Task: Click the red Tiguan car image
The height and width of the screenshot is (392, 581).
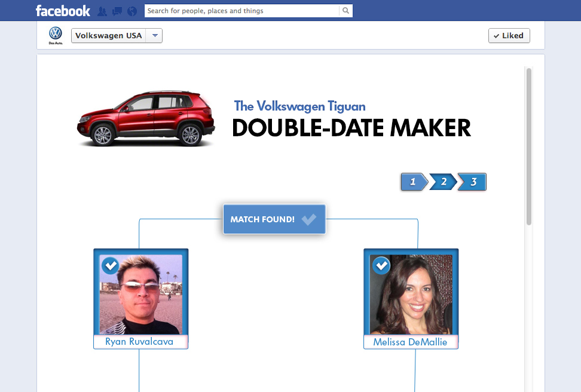Action: pyautogui.click(x=146, y=118)
